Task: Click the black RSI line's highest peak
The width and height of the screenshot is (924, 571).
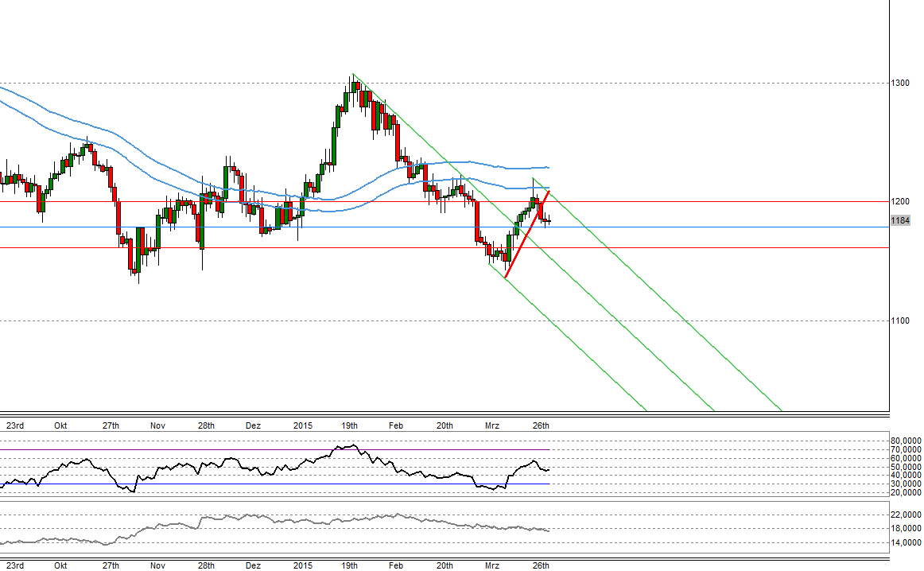Action: [353, 445]
